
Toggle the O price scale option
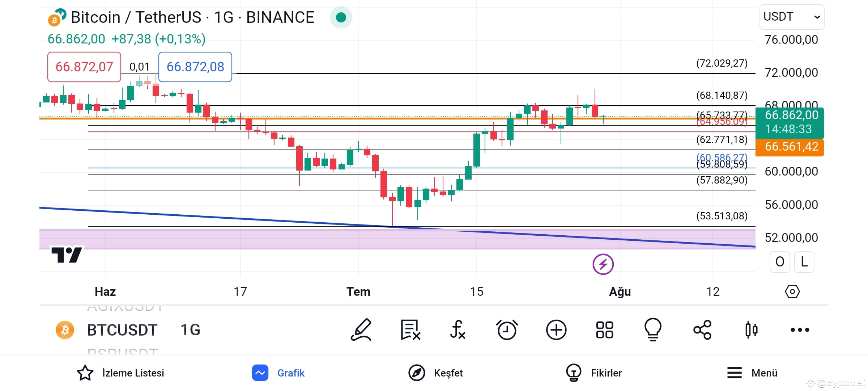(780, 262)
